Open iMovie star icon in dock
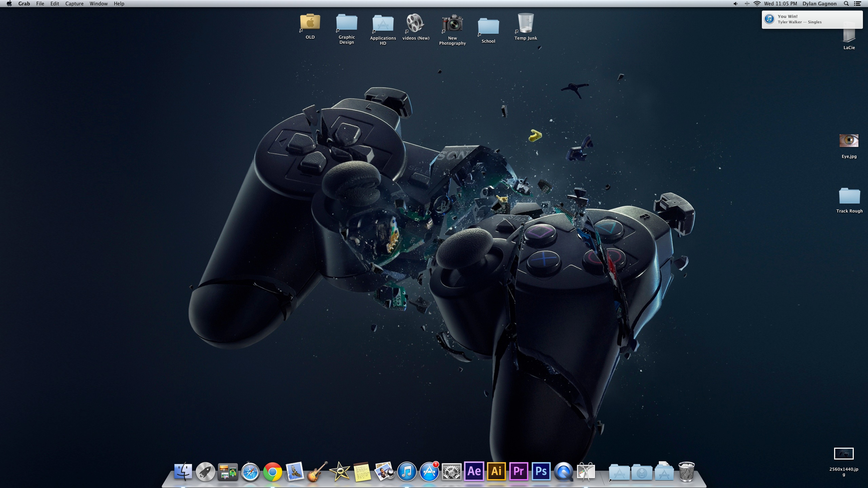Screen dimensions: 868x488 coord(340,471)
